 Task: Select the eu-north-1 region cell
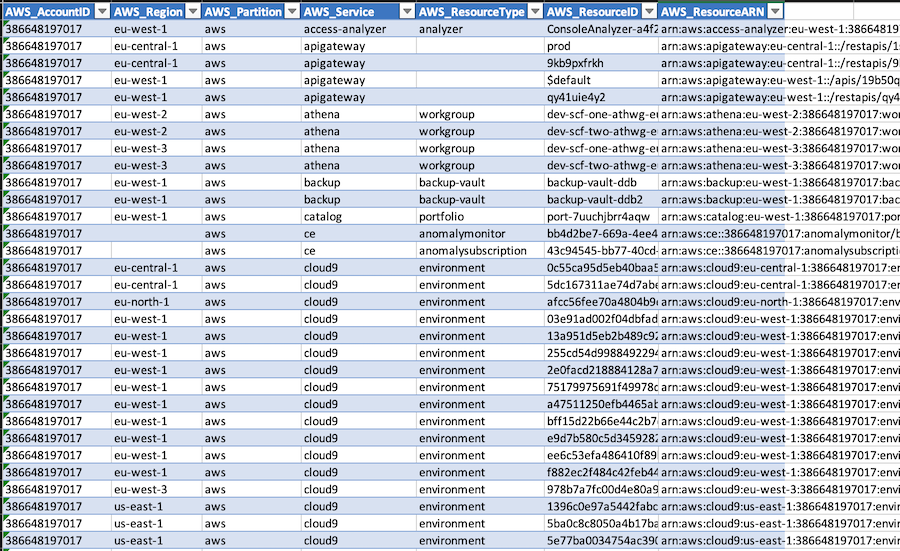coord(156,302)
